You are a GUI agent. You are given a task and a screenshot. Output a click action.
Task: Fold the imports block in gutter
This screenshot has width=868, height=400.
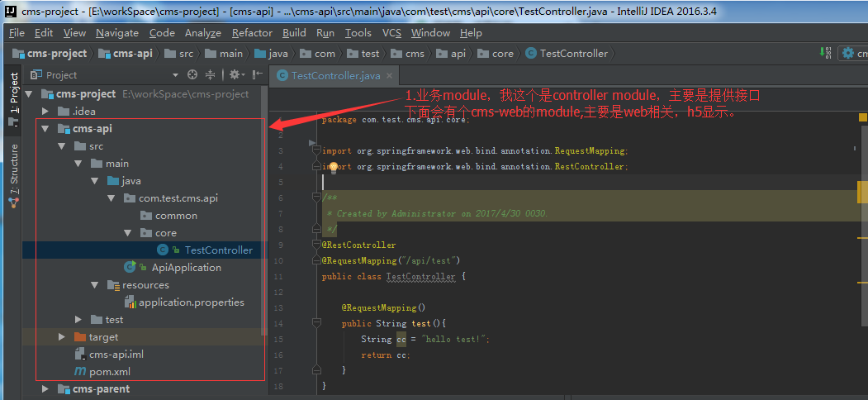316,150
